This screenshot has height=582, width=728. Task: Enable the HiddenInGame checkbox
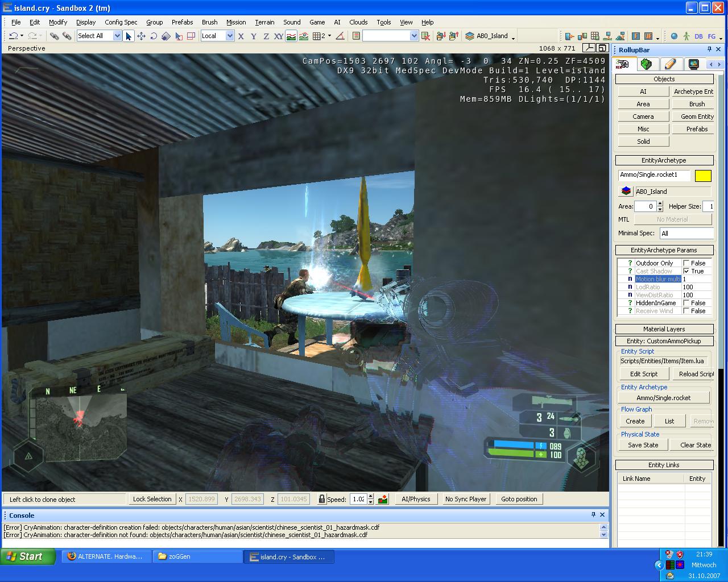pos(686,303)
